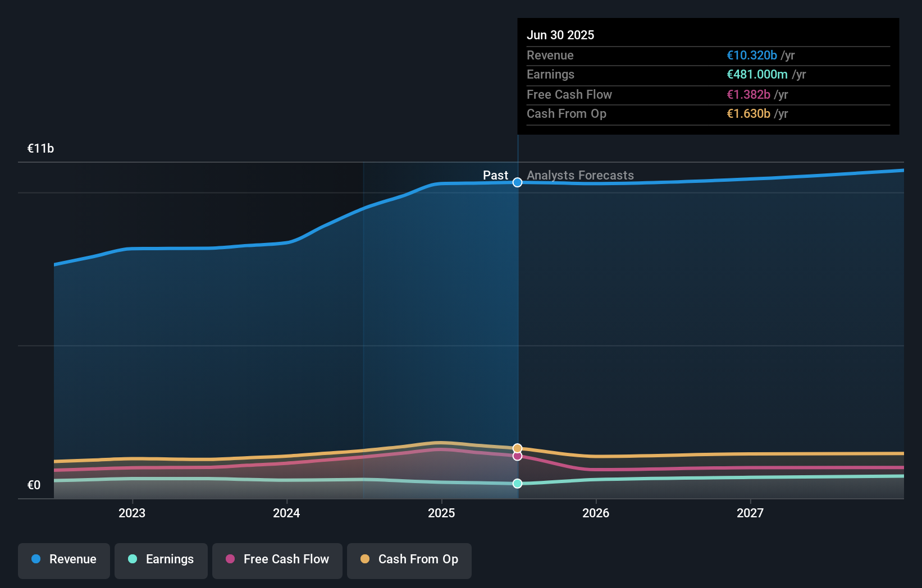Click the blue Revenue legend dot

[35, 559]
